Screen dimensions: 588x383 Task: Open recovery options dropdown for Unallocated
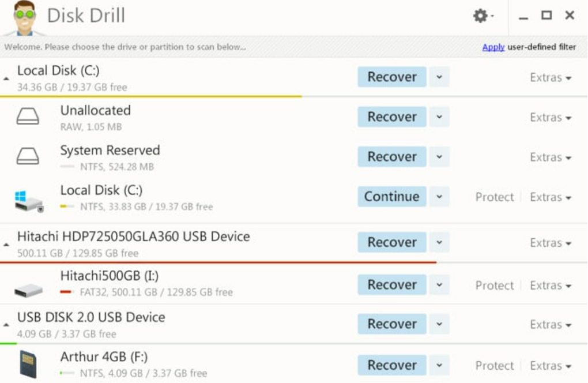pyautogui.click(x=439, y=117)
